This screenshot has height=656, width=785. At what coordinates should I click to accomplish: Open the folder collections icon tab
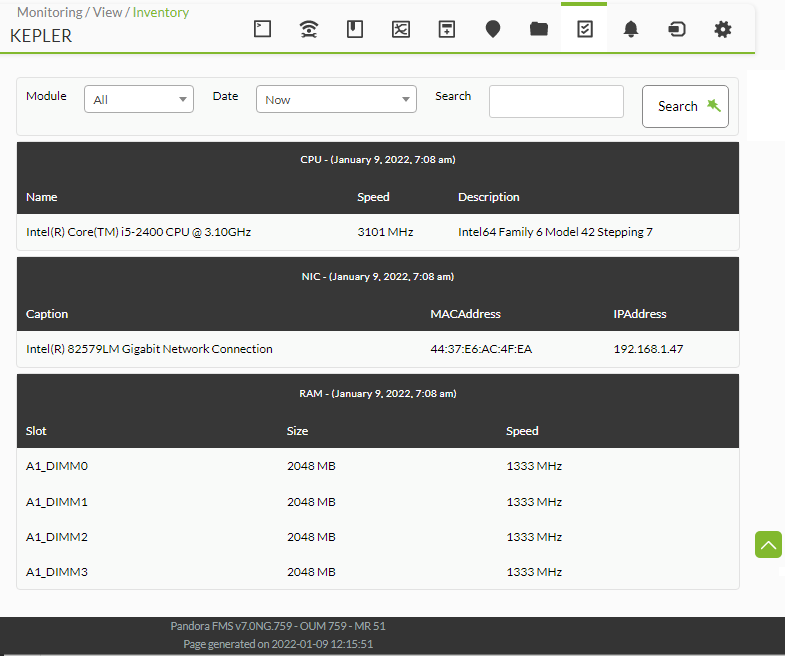[x=539, y=29]
